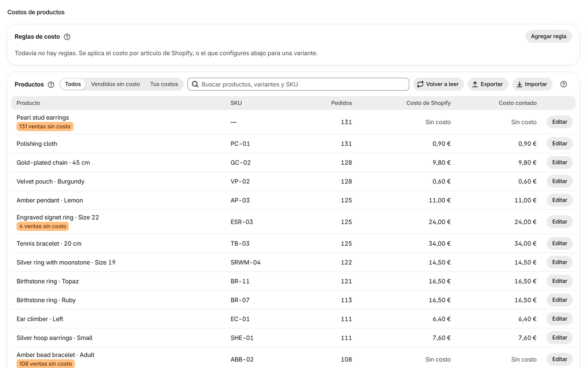
Task: Open help icon right of Importar button
Action: click(564, 84)
